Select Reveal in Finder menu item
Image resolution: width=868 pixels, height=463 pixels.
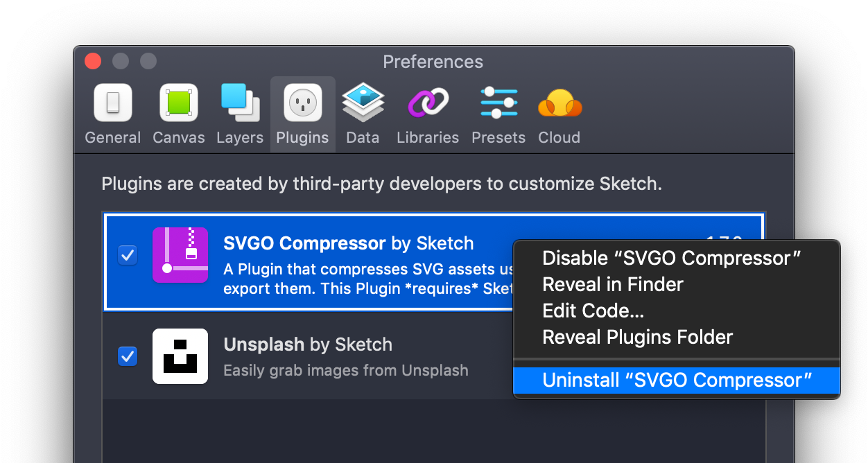point(613,285)
